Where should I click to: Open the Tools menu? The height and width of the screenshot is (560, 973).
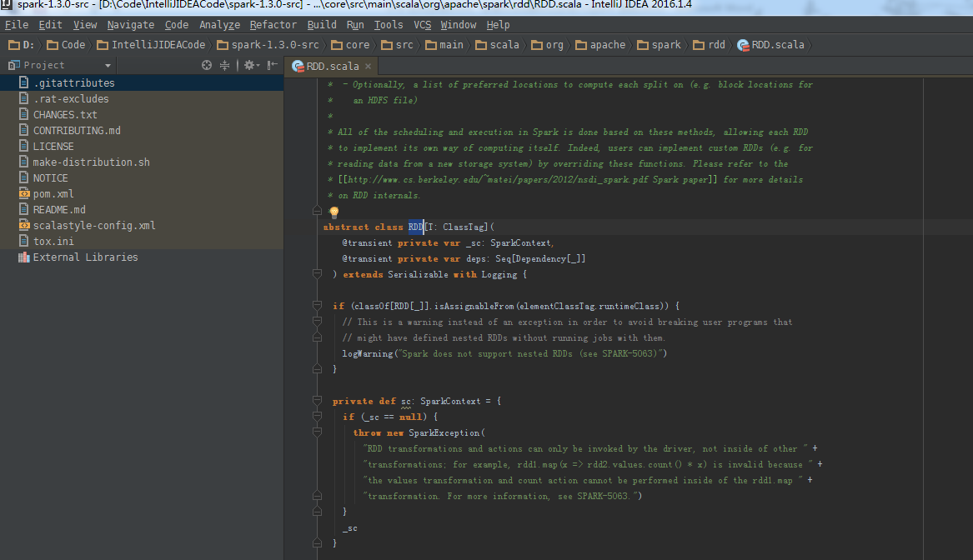click(x=389, y=25)
